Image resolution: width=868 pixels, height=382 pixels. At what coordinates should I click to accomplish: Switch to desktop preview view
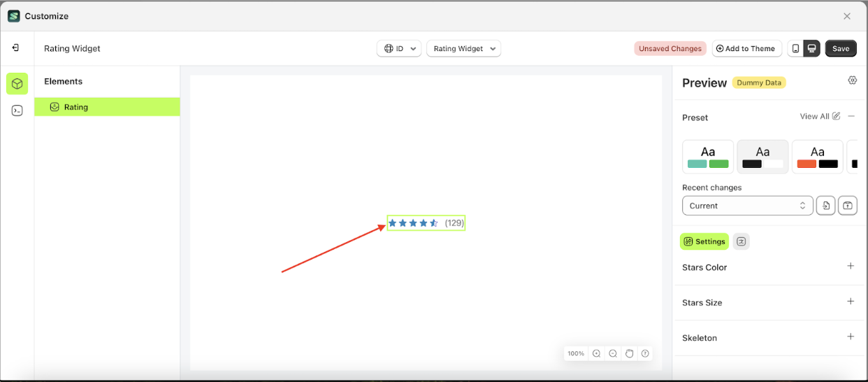[x=811, y=48]
